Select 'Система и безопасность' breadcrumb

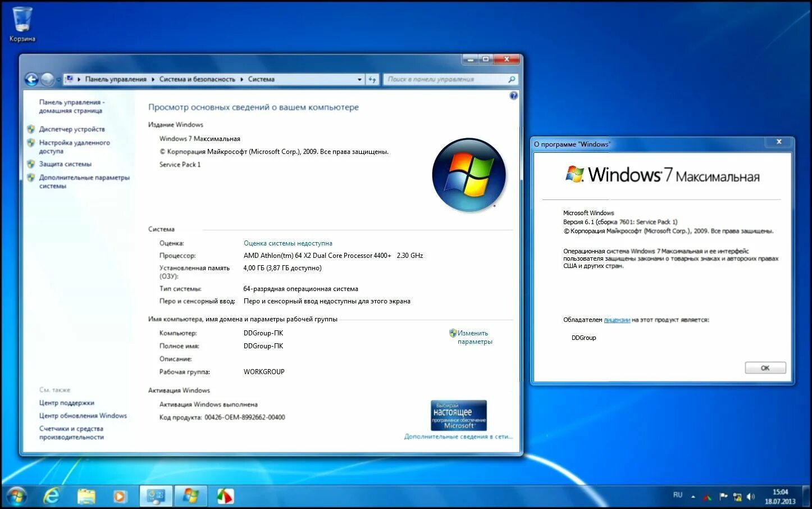tap(197, 79)
